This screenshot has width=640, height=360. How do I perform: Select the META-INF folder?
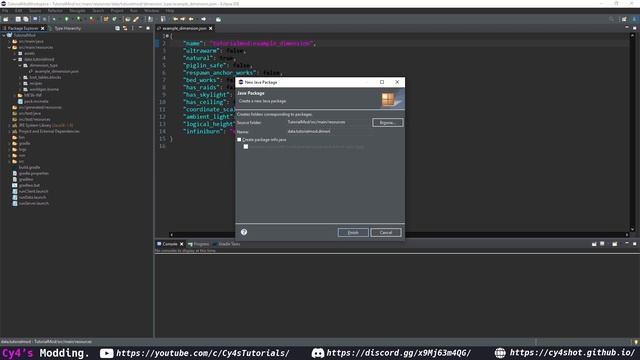click(x=33, y=96)
